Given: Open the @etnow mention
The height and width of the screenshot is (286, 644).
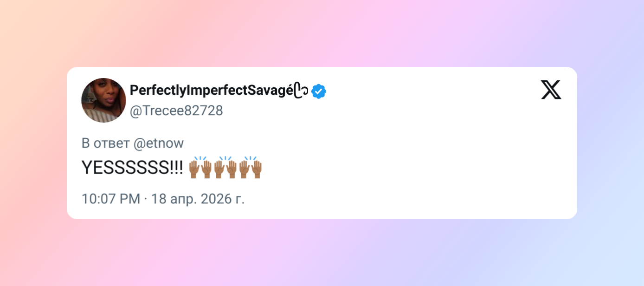Looking at the screenshot, I should (159, 143).
